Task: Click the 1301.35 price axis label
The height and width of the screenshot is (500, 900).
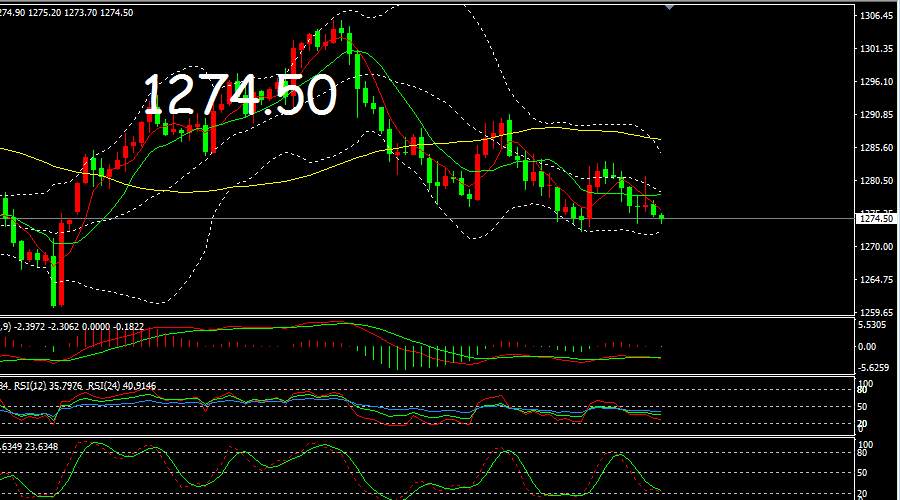Action: (x=876, y=49)
